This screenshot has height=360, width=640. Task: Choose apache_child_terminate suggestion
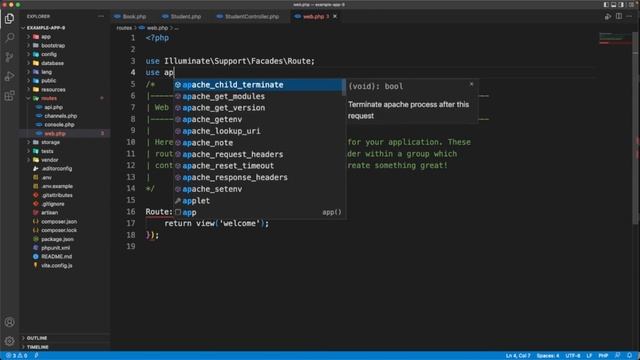[x=259, y=85]
